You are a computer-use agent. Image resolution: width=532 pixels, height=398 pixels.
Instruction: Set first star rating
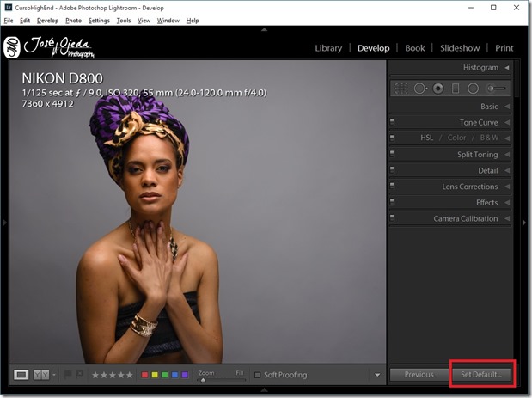pyautogui.click(x=95, y=375)
